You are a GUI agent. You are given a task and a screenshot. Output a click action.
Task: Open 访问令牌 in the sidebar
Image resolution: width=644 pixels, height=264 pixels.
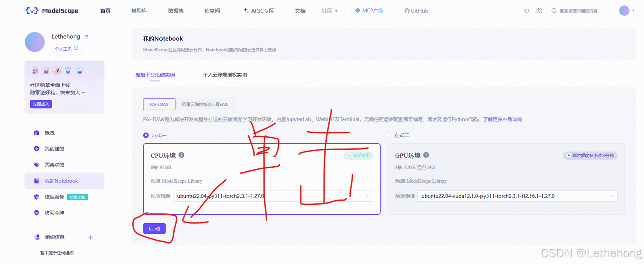pos(64,213)
